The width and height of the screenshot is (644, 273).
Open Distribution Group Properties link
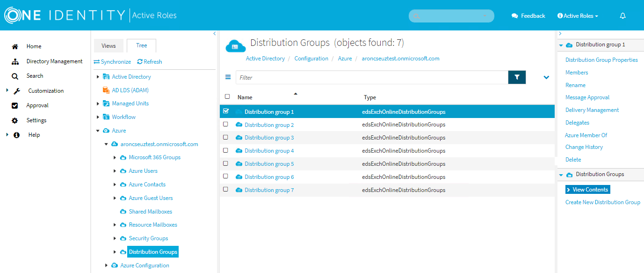(601, 60)
